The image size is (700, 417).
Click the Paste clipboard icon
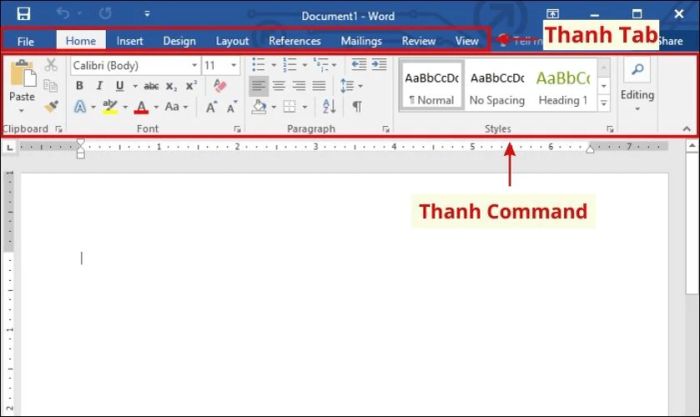[x=22, y=74]
